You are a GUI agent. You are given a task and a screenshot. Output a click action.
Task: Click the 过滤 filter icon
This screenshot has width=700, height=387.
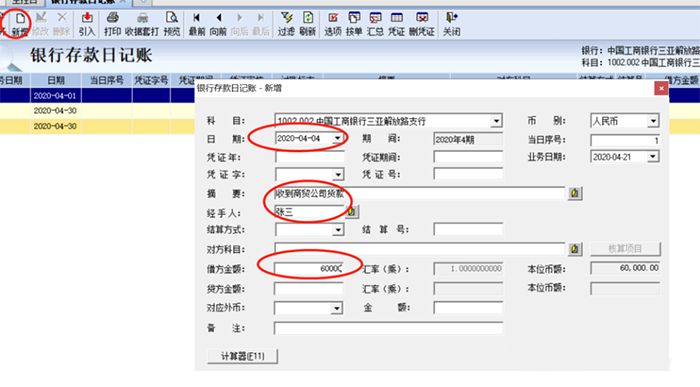pyautogui.click(x=286, y=24)
